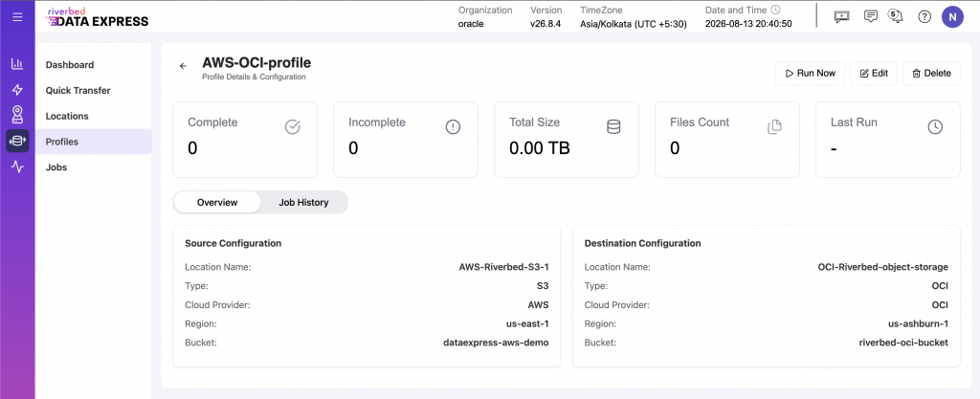The image size is (980, 399).
Task: Switch to the Job History tab
Action: (303, 202)
